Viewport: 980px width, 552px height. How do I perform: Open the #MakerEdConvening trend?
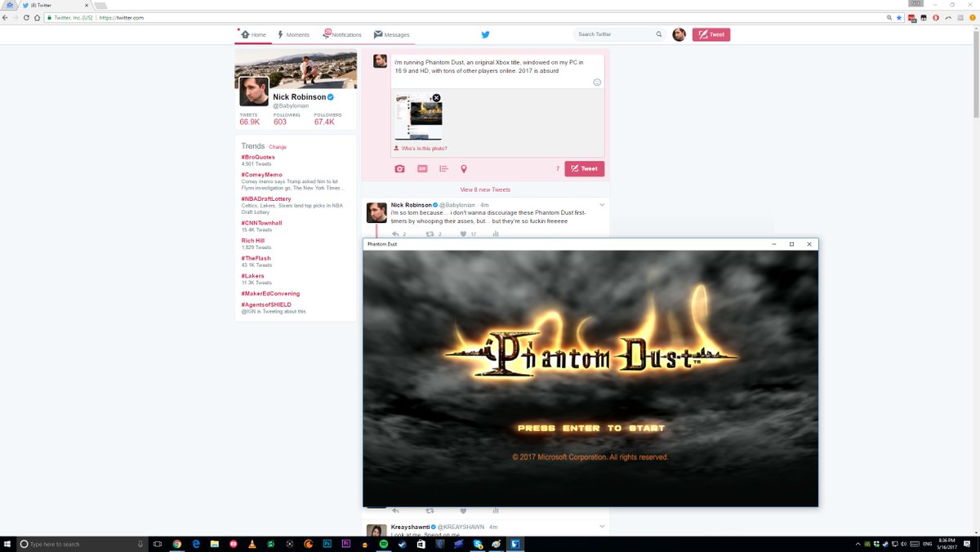(270, 293)
